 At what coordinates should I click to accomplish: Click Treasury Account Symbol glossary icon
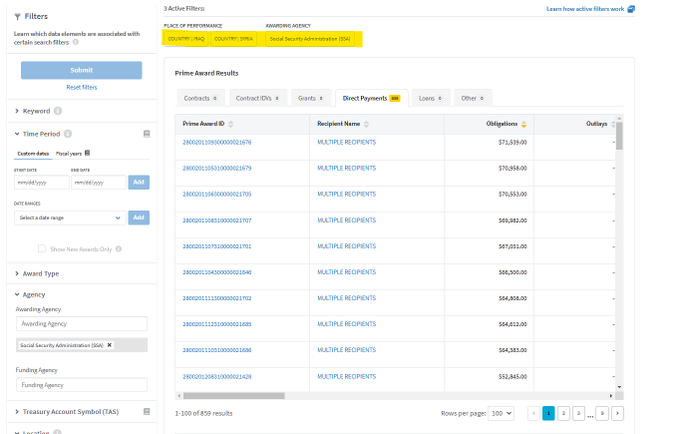(147, 411)
